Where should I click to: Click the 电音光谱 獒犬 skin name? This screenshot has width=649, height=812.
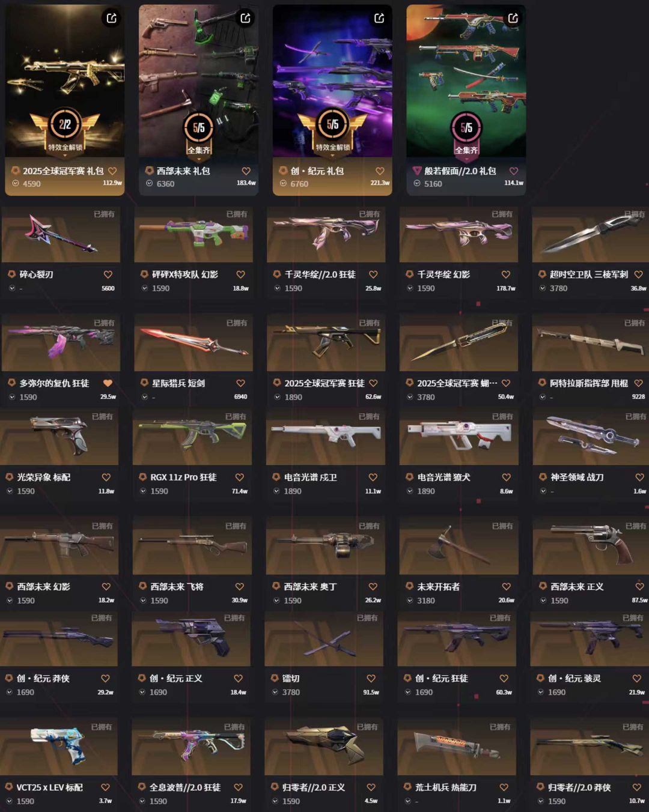444,477
